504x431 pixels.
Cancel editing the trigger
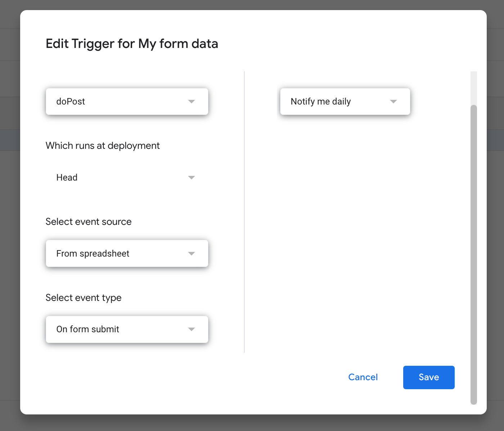click(x=363, y=377)
